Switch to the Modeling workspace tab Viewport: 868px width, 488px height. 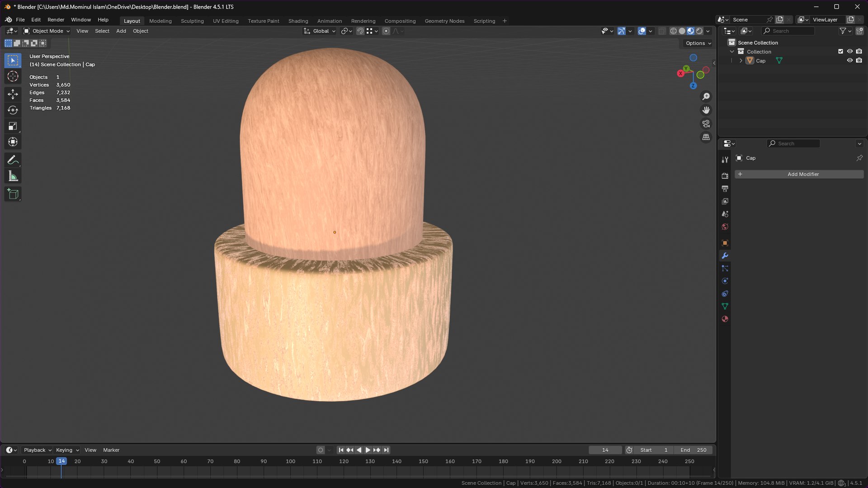click(x=160, y=21)
